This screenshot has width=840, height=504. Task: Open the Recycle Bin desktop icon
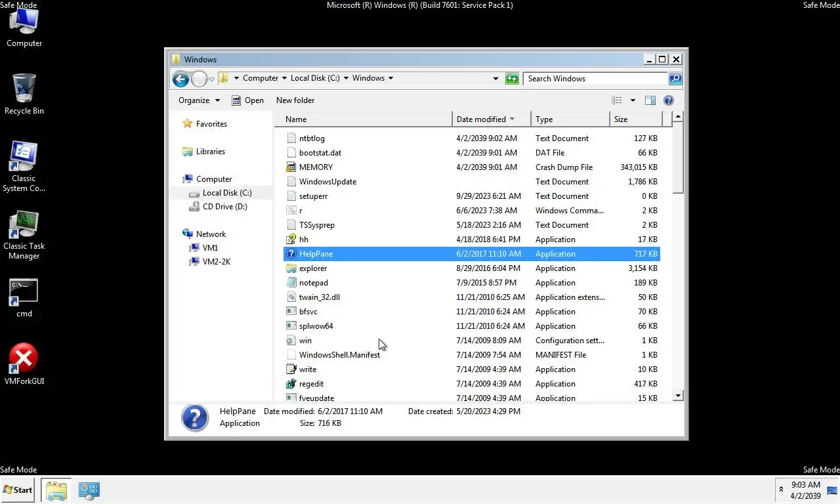click(24, 94)
